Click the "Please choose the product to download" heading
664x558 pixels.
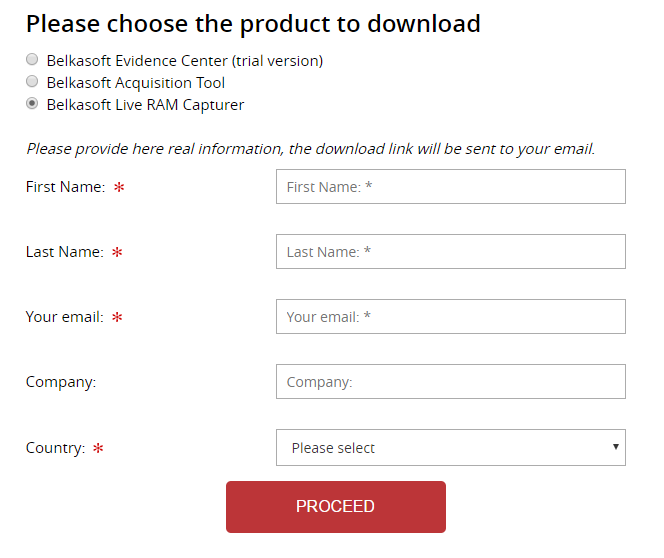pos(253,24)
